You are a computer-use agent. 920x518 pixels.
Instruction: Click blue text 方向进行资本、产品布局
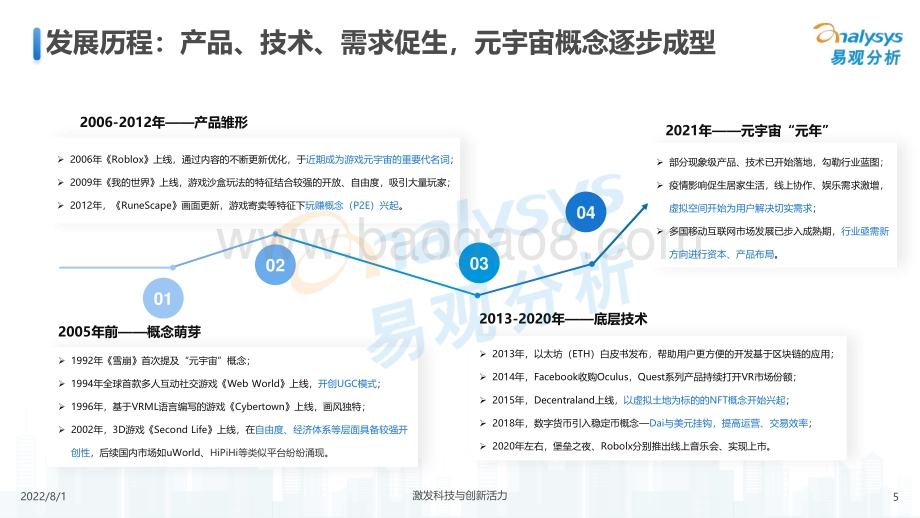click(722, 254)
